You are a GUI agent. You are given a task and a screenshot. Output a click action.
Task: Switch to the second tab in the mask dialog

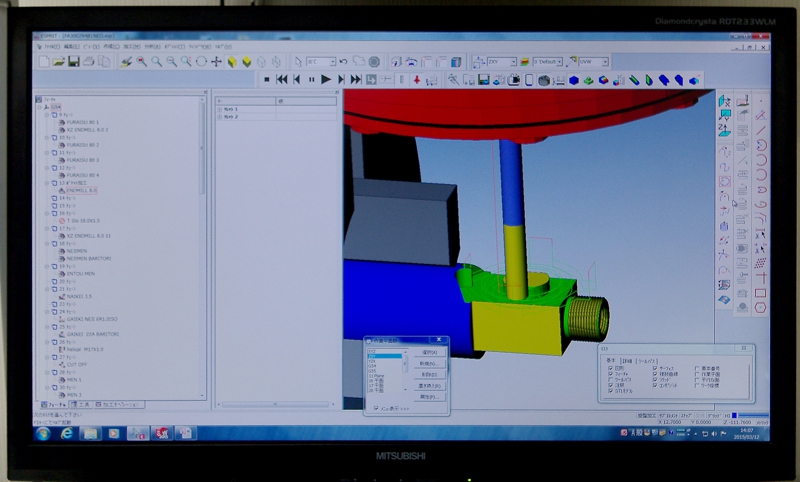click(627, 361)
